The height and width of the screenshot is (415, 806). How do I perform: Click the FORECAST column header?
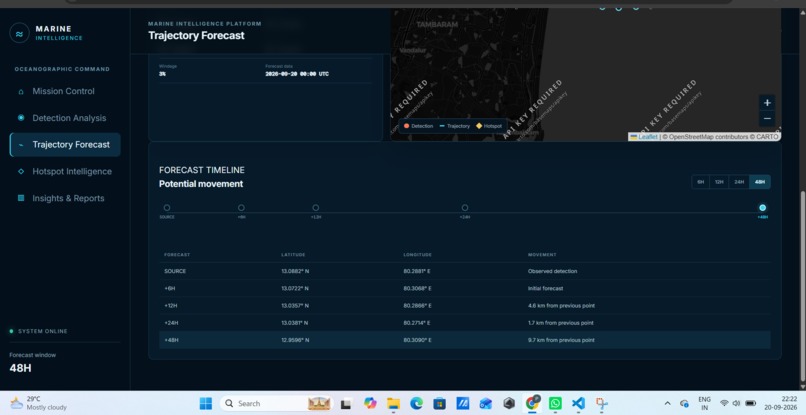tap(177, 255)
